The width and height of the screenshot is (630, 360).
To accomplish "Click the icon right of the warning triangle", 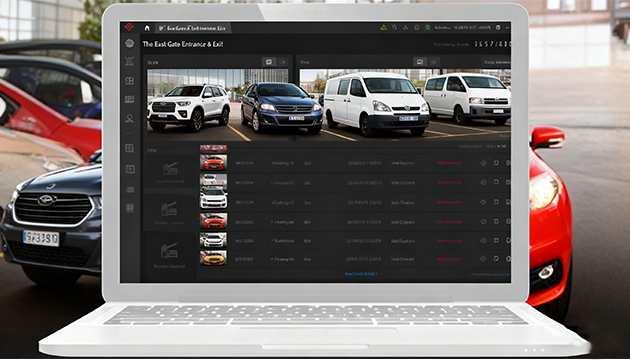I will (395, 27).
